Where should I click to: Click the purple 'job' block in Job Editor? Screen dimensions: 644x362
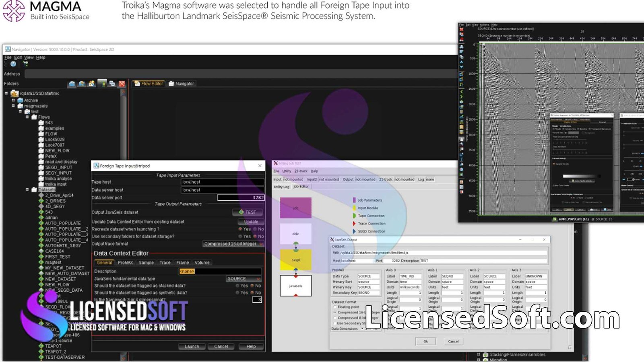tap(296, 208)
